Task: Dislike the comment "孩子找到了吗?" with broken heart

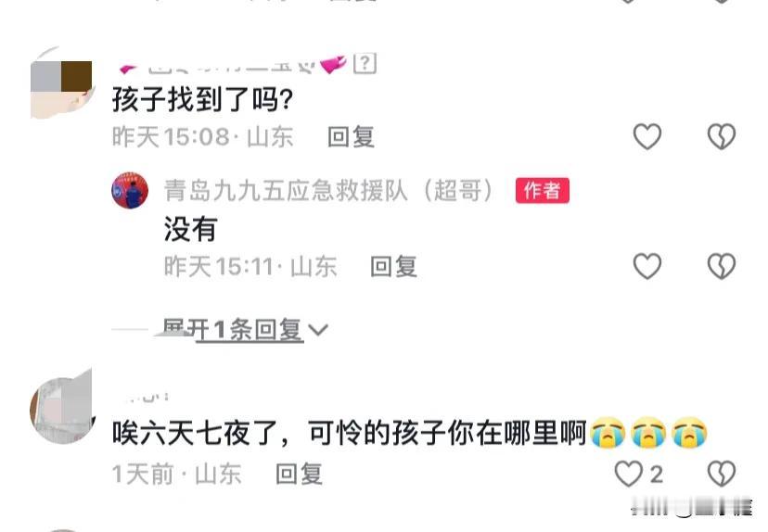Action: tap(722, 136)
